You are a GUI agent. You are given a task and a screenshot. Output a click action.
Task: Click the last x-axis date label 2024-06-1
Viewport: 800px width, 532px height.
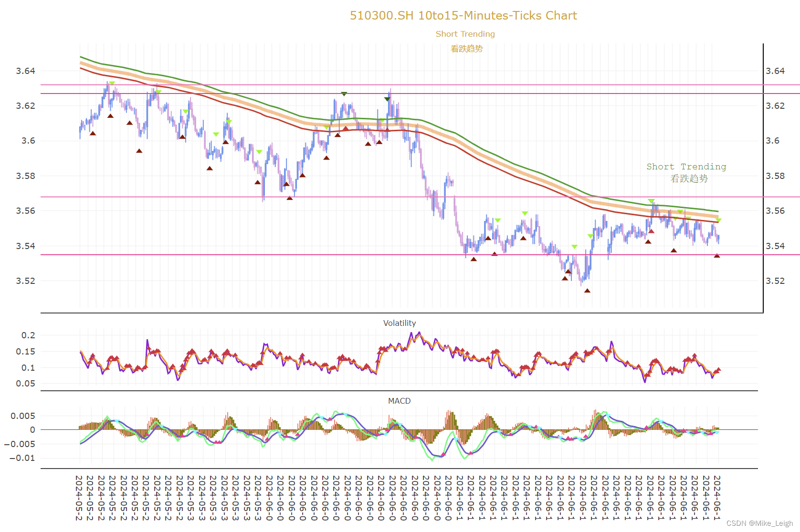coord(717,498)
